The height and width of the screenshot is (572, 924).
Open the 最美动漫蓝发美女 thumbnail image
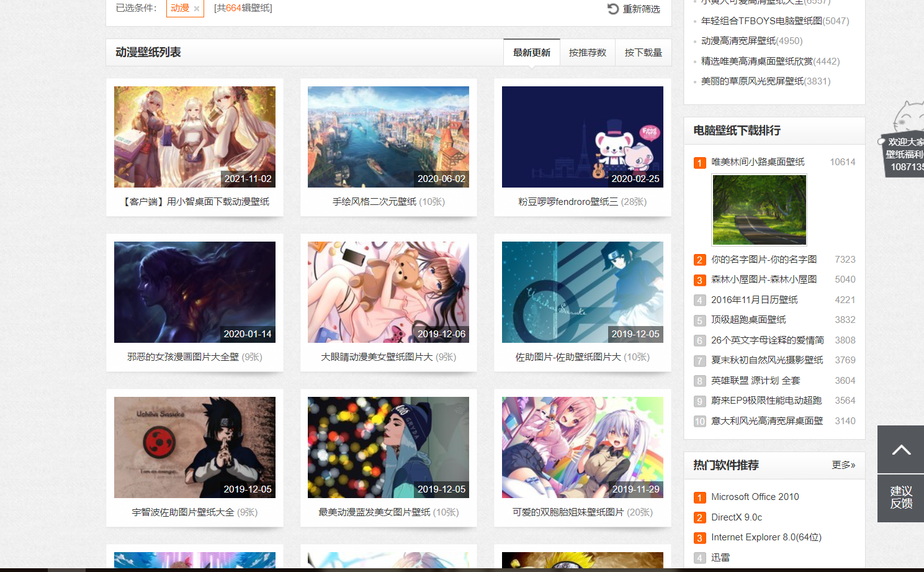pyautogui.click(x=388, y=447)
